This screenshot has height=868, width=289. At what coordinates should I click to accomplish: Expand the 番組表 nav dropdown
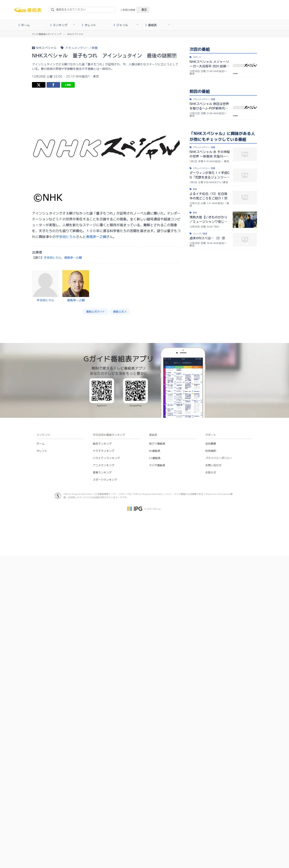pos(157,25)
